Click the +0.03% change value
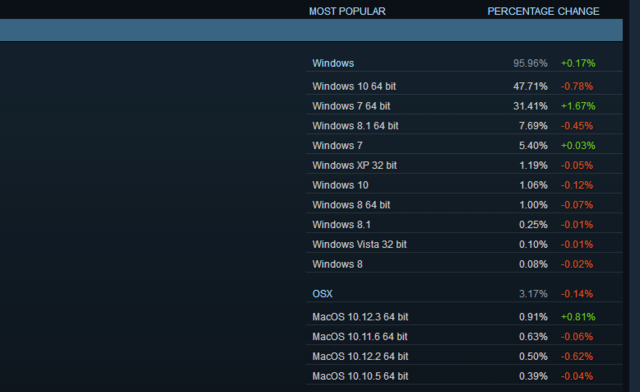640x392 pixels. (x=578, y=146)
